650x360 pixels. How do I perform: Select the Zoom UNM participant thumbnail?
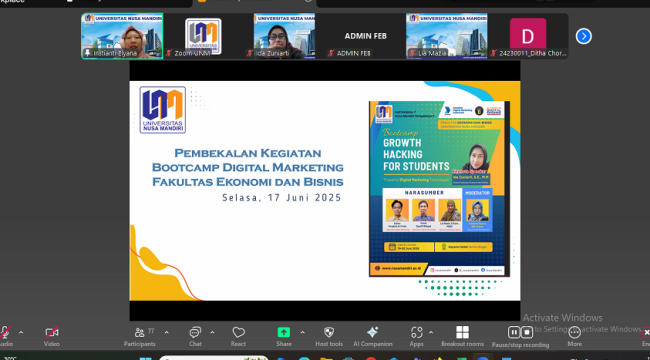[x=203, y=36]
